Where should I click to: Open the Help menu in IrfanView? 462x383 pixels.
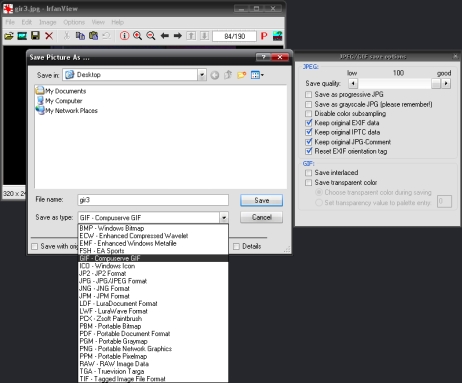(117, 22)
